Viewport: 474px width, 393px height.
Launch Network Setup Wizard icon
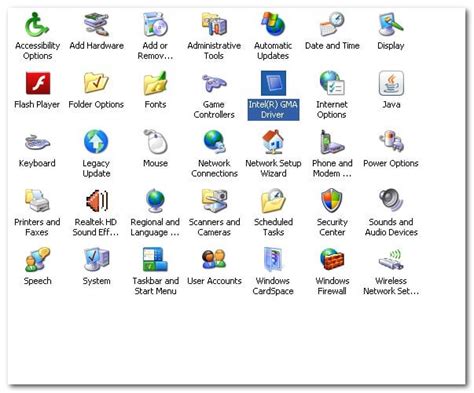click(273, 142)
